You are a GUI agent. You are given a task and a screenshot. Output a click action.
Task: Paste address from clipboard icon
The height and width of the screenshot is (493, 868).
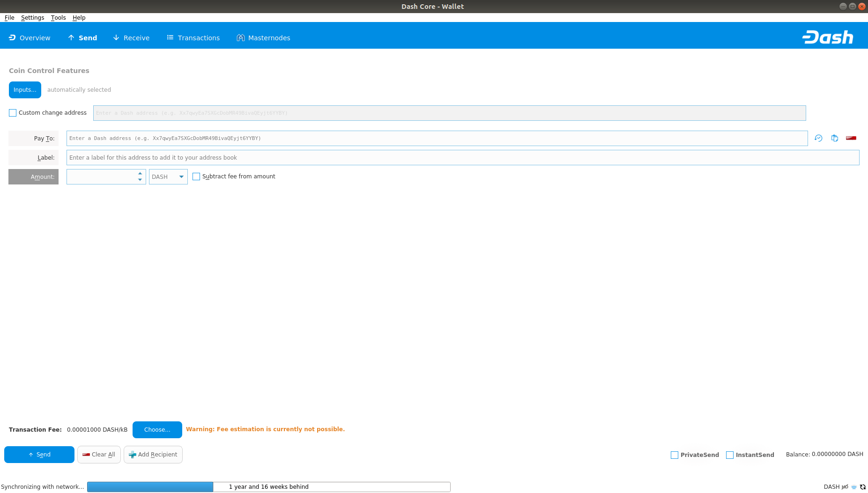[835, 138]
